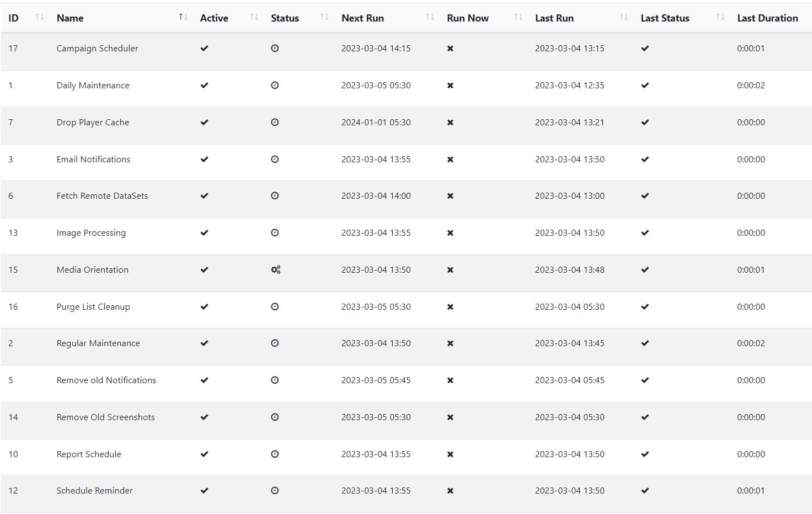This screenshot has height=514, width=812.
Task: Open the Remove Old Screenshots task
Action: [x=105, y=417]
